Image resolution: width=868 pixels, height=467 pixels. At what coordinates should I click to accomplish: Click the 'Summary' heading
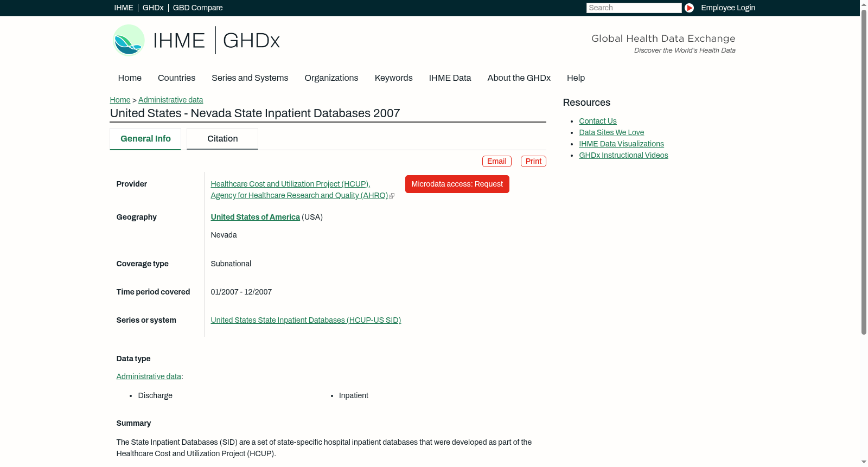(134, 424)
